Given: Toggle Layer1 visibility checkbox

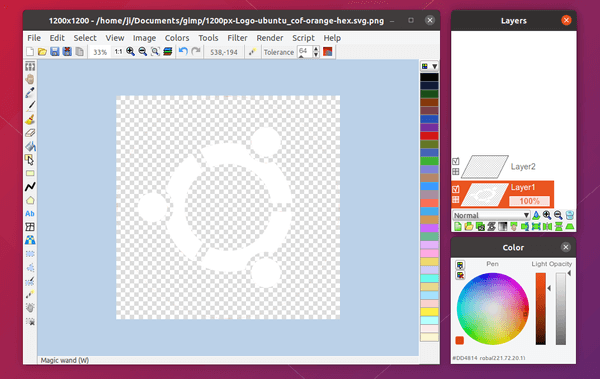Looking at the screenshot, I should [x=456, y=189].
